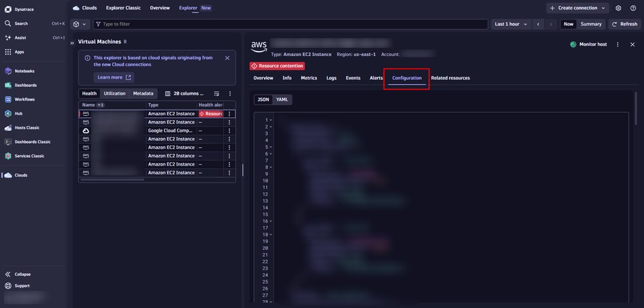644x308 pixels.
Task: Close the instance details panel
Action: [632, 44]
